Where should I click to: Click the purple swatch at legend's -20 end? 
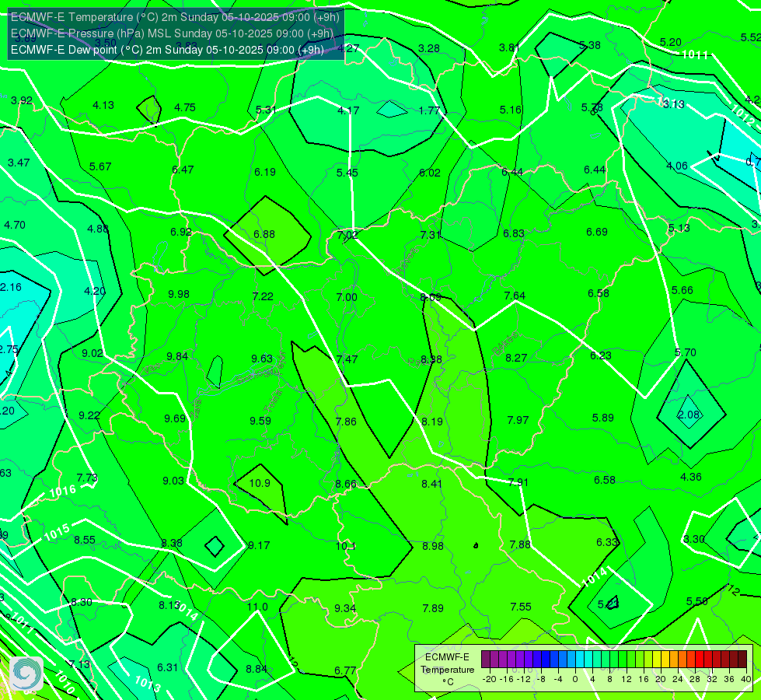tap(485, 660)
